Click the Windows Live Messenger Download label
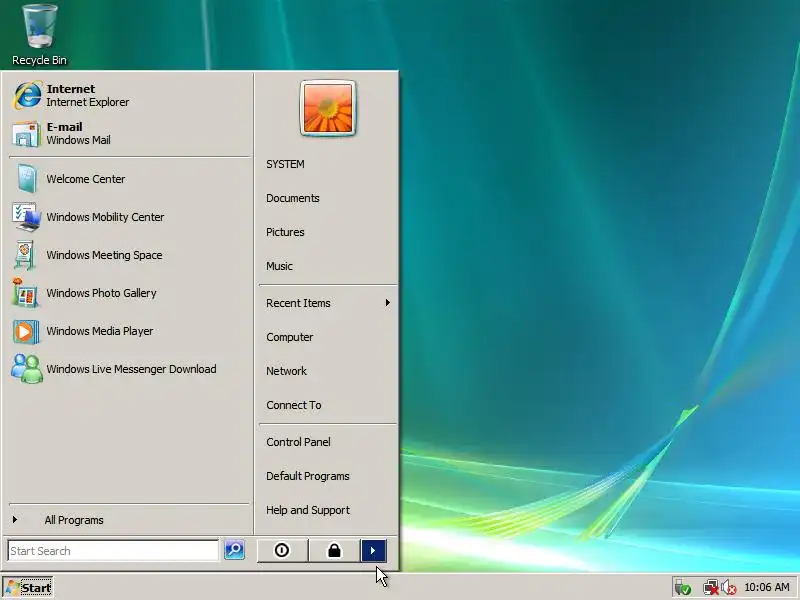The image size is (800, 600). point(131,369)
